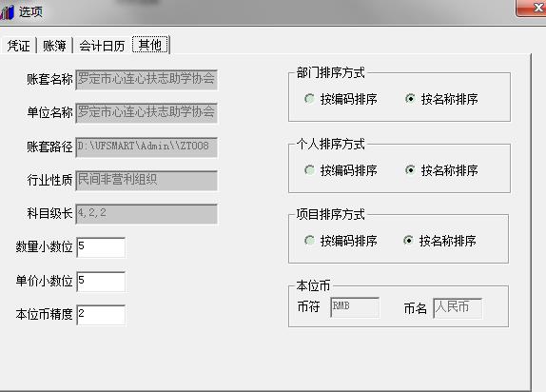Select 按名称排序 under 个人排序方式
This screenshot has height=392, width=546.
click(x=441, y=170)
